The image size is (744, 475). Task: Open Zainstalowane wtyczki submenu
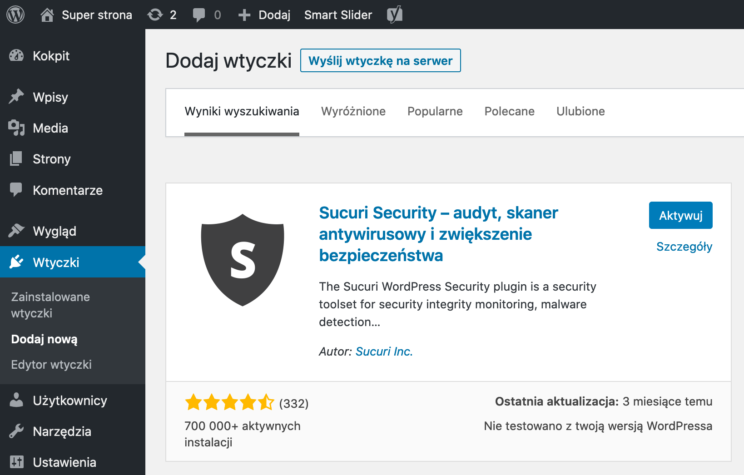[x=50, y=305]
